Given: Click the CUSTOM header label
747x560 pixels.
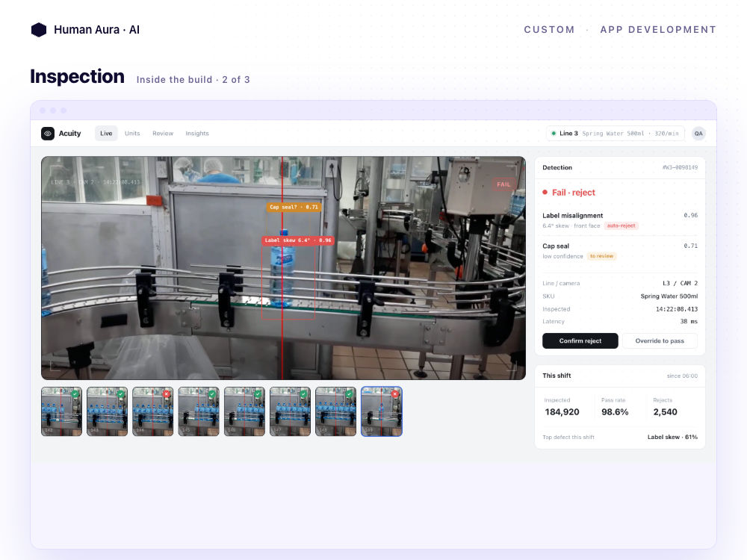Looking at the screenshot, I should [549, 30].
